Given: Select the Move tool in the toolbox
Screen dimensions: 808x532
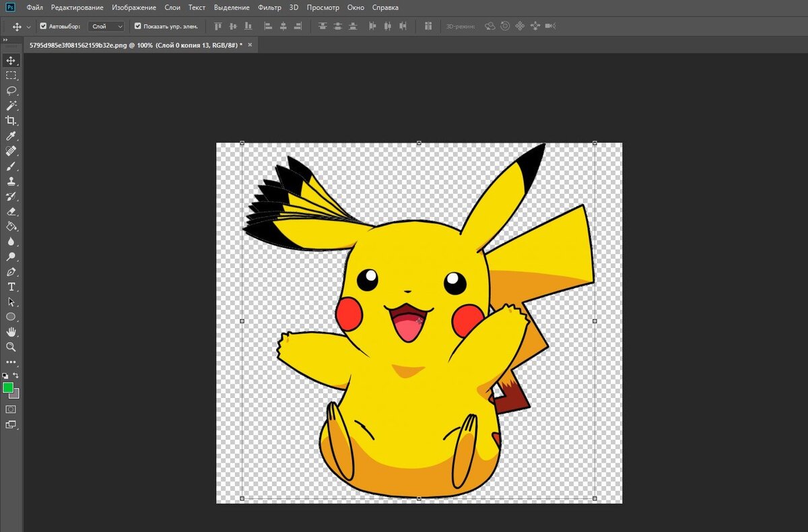Looking at the screenshot, I should tap(11, 61).
